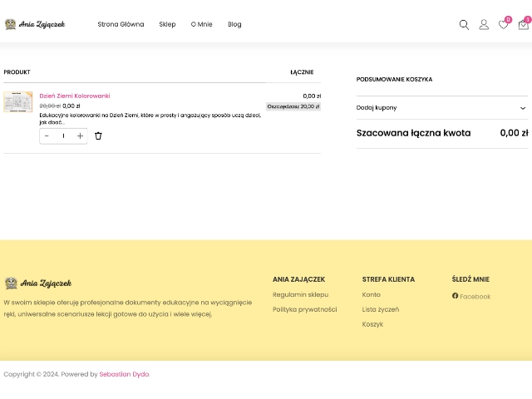The height and width of the screenshot is (399, 532).
Task: Click the PODSUMOWANIE KOSZYKA heading
Action: click(394, 79)
